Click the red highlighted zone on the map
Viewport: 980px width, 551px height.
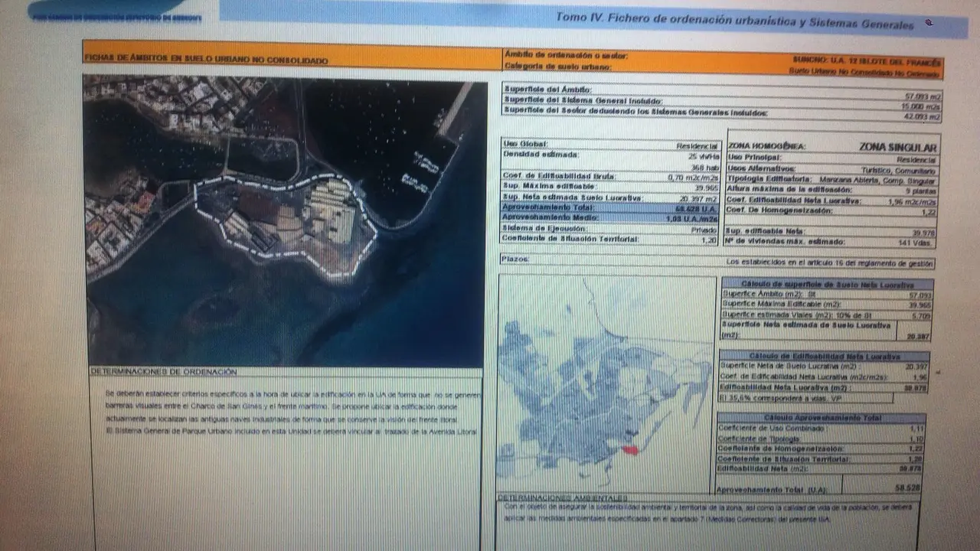coord(629,450)
